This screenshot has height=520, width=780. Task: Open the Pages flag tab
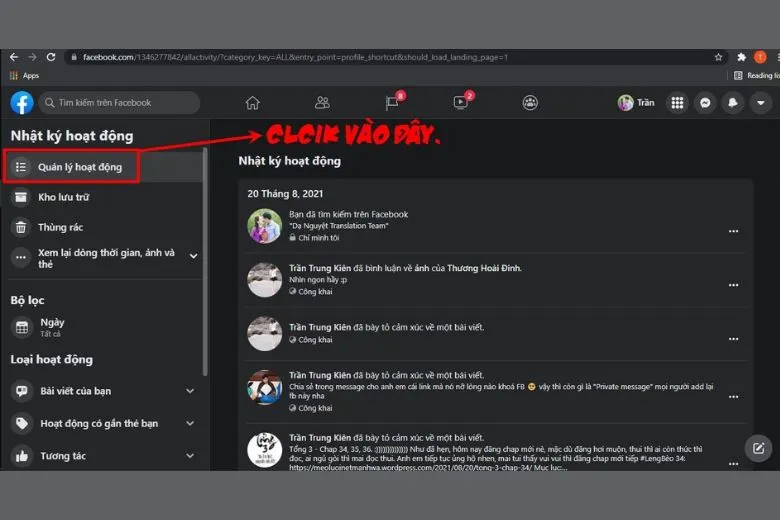(x=392, y=103)
